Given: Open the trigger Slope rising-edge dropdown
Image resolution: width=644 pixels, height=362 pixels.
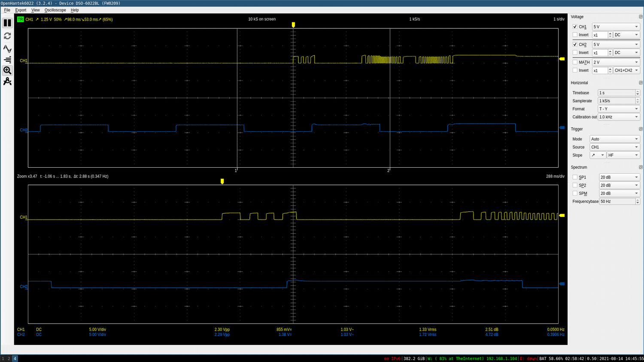Looking at the screenshot, I should 598,155.
